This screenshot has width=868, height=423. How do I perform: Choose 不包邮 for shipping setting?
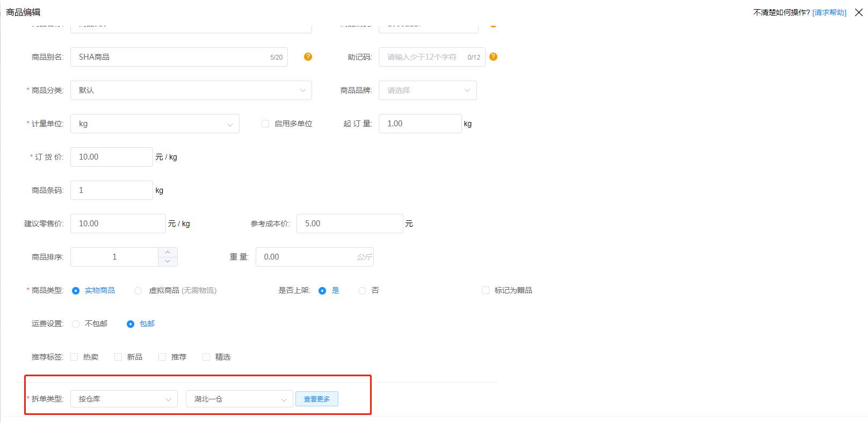pyautogui.click(x=76, y=324)
